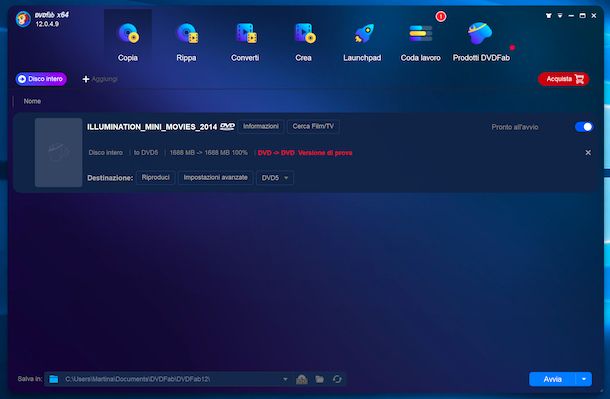Image resolution: width=610 pixels, height=399 pixels.
Task: Click the Nome column header
Action: [32, 101]
